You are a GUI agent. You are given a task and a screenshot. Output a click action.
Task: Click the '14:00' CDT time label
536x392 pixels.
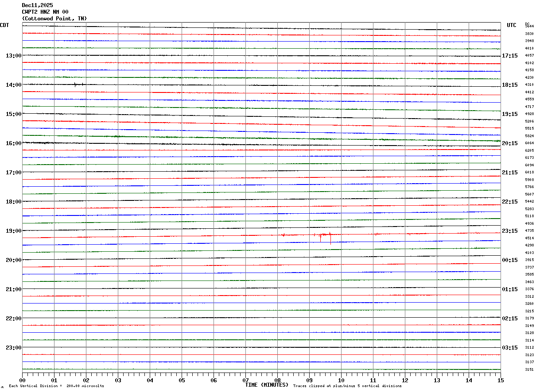pos(14,85)
